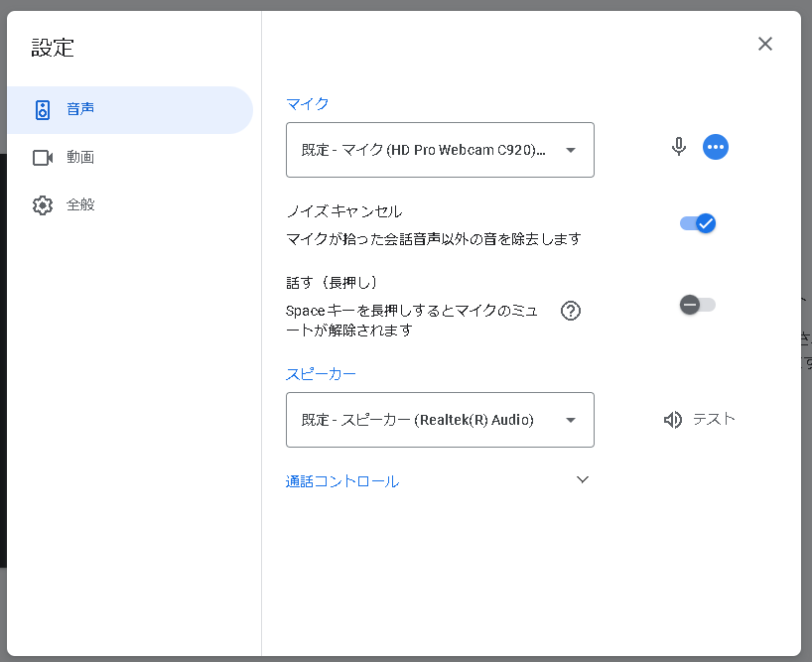Open the 音声 (Audio) settings tab
The width and height of the screenshot is (812, 662).
click(129, 110)
